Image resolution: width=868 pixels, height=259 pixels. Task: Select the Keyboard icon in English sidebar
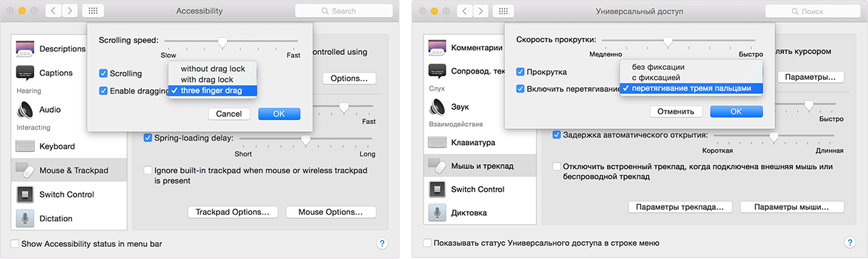tap(25, 146)
